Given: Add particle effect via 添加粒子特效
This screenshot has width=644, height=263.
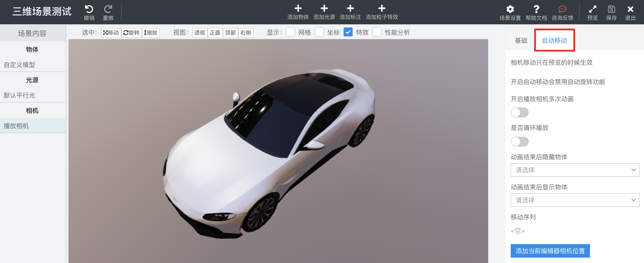Looking at the screenshot, I should click(382, 12).
